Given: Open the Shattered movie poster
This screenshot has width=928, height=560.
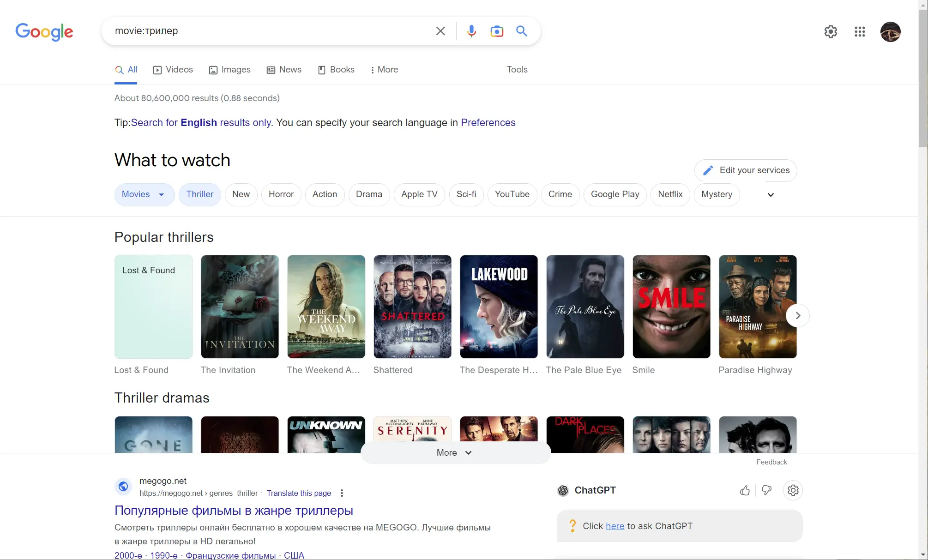Looking at the screenshot, I should click(412, 307).
